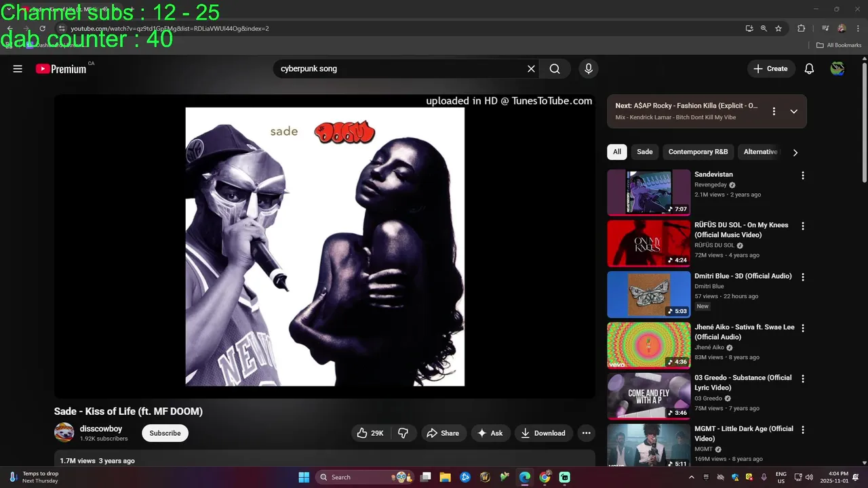Open Task View on the taskbar
The width and height of the screenshot is (868, 488).
426,477
